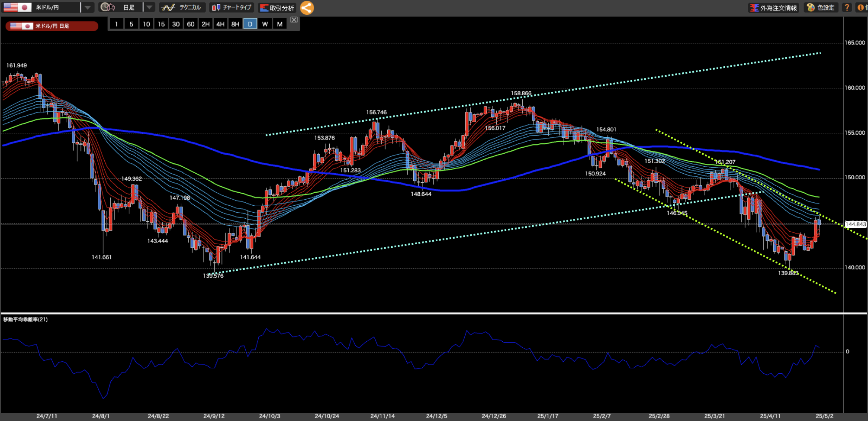Click the 143.444 price label
The image size is (868, 421).
pyautogui.click(x=158, y=241)
